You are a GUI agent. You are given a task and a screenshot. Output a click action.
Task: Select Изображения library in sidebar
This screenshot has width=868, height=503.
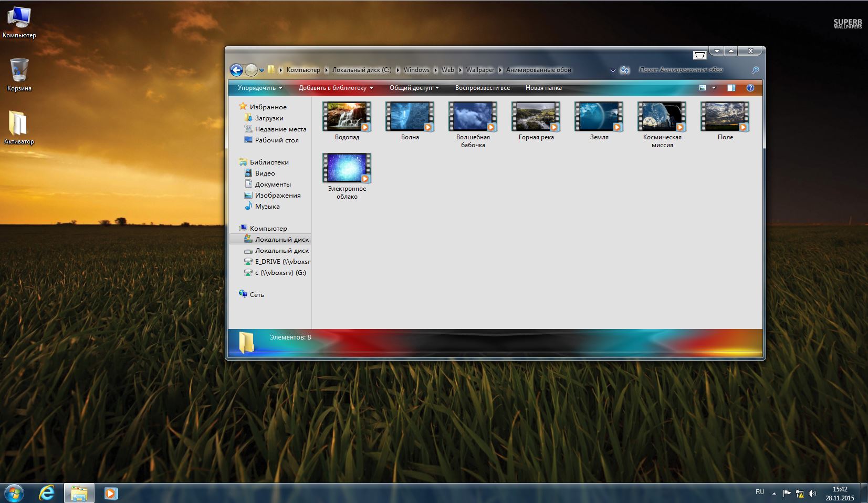coord(277,196)
